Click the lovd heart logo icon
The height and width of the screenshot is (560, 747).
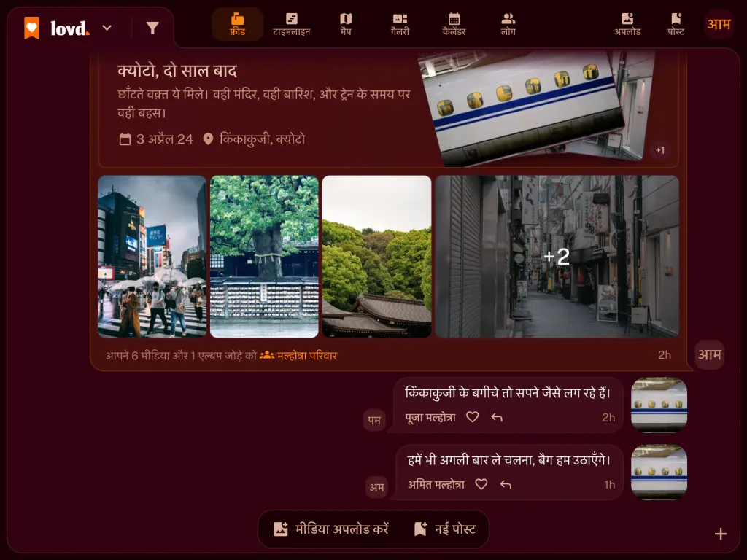[32, 28]
